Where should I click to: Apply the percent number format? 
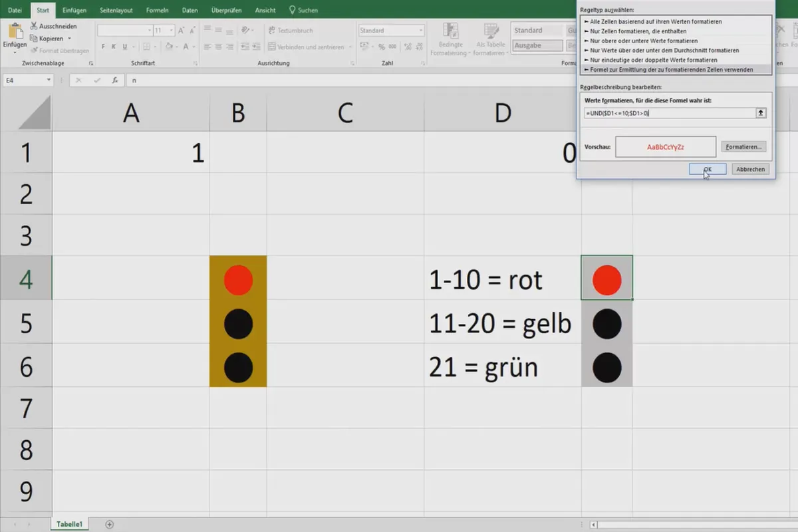382,47
